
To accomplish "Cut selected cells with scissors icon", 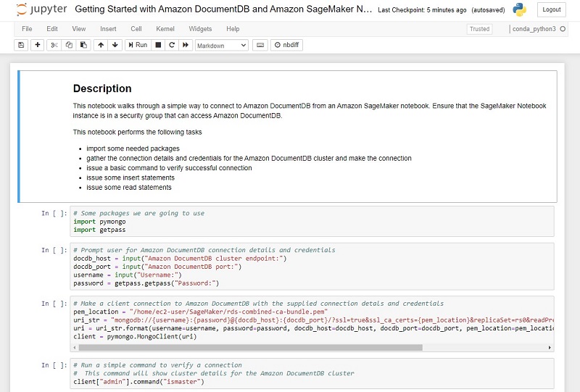I will 54,45.
